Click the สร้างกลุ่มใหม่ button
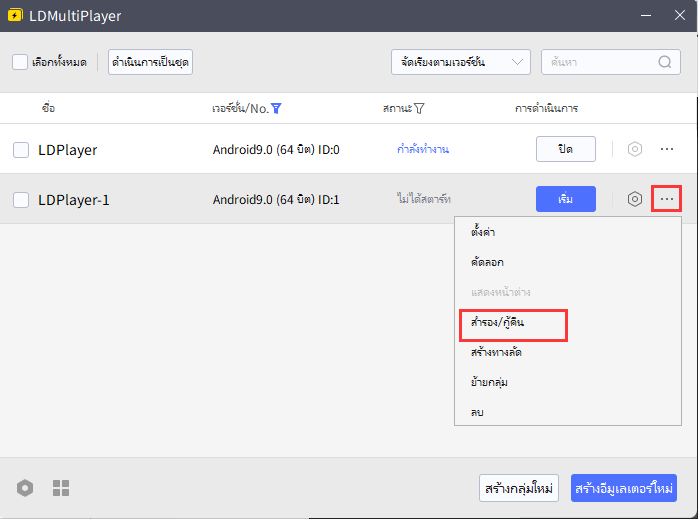Image resolution: width=698 pixels, height=519 pixels. (519, 488)
